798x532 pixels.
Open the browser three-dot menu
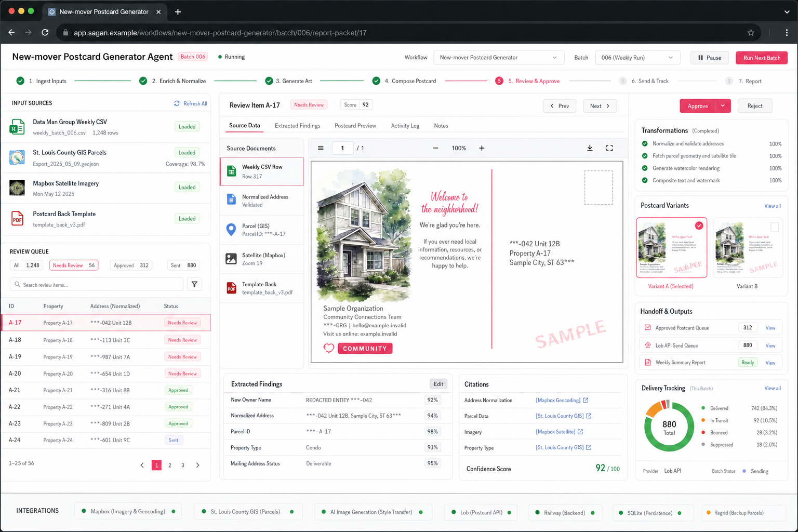pos(787,33)
